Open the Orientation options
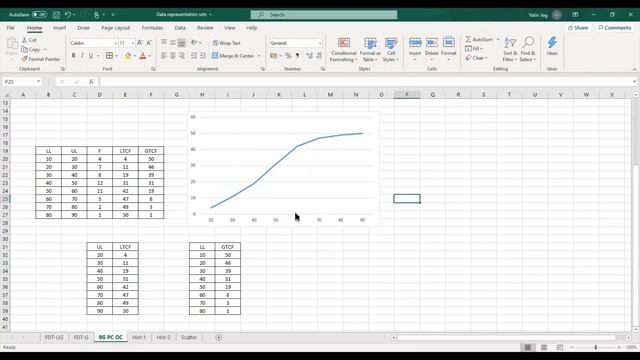This screenshot has height=360, width=640. click(x=195, y=42)
